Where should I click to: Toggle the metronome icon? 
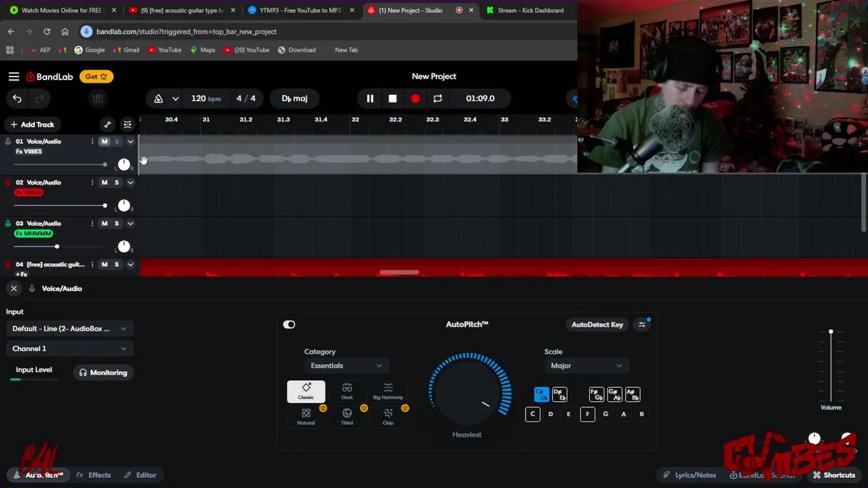point(158,99)
